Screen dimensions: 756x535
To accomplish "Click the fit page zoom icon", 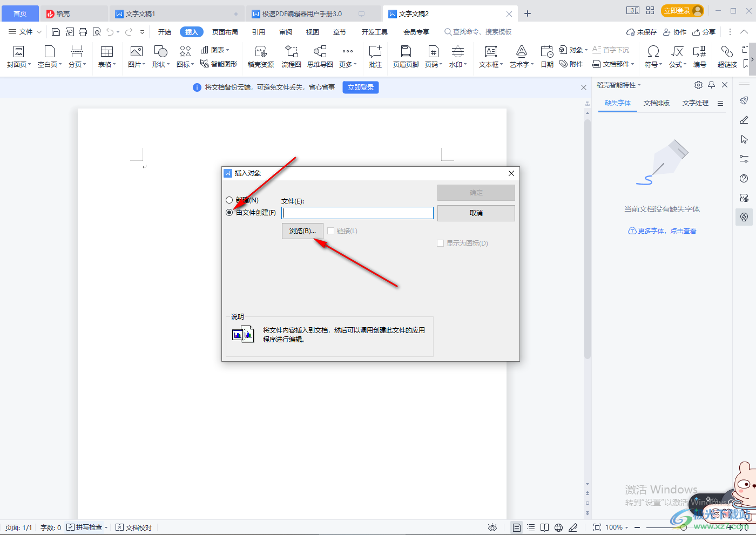I will [597, 527].
